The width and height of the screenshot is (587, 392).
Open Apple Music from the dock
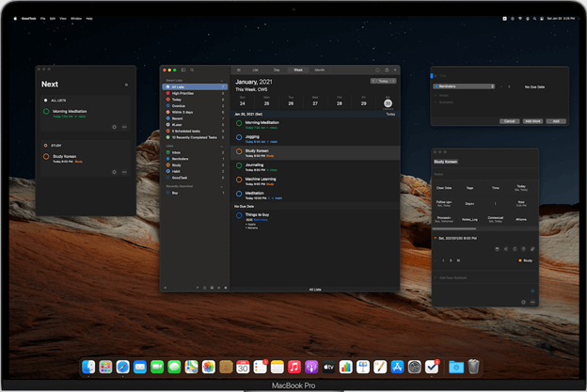point(294,367)
